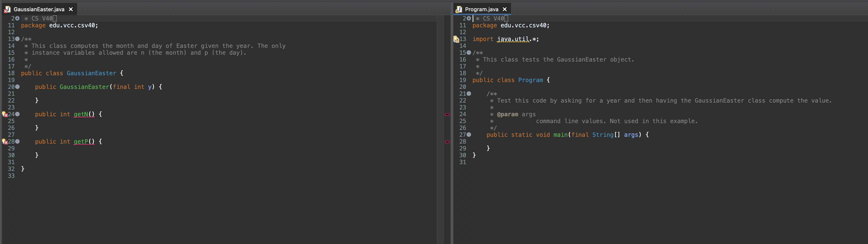Collapse the getP method fold at line 28
Viewport: 868px width, 244px height.
coord(17,142)
